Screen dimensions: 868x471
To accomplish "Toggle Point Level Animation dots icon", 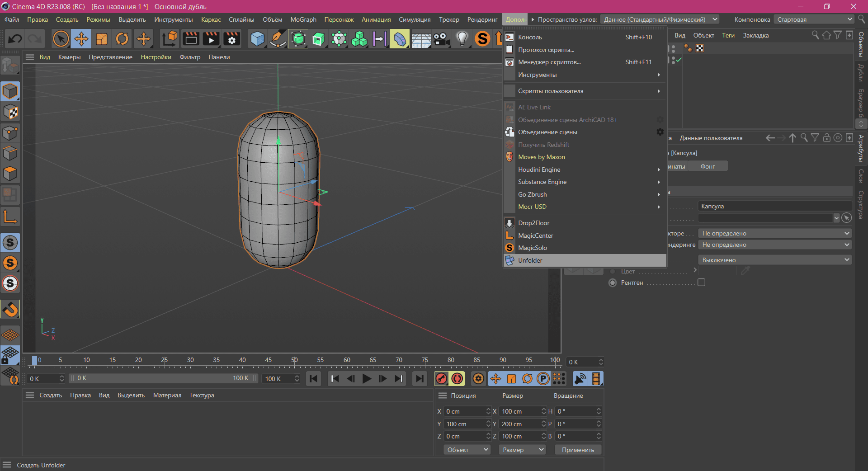I will click(559, 379).
